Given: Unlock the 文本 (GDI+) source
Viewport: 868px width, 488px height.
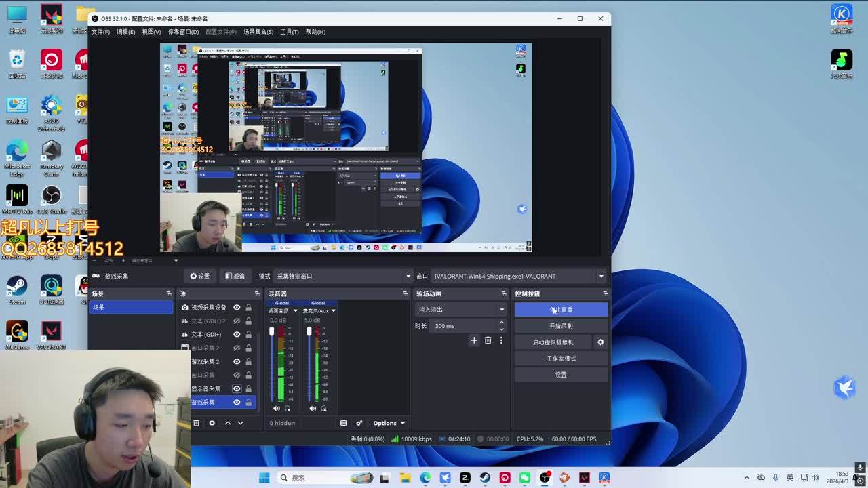Looking at the screenshot, I should tap(248, 334).
